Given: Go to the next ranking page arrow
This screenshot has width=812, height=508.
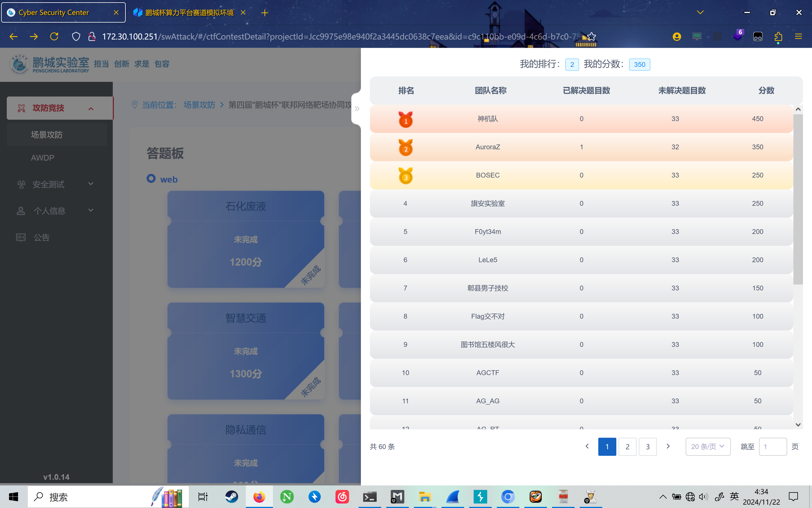Looking at the screenshot, I should pyautogui.click(x=668, y=446).
